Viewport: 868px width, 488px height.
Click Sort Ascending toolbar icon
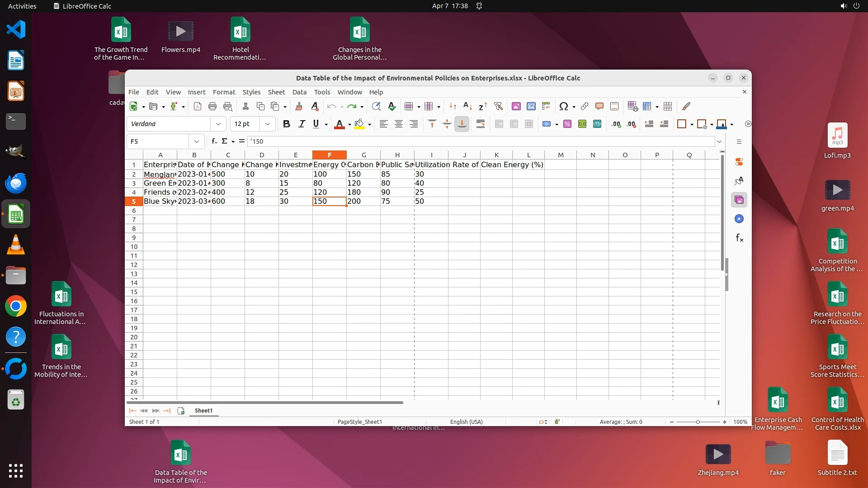pyautogui.click(x=467, y=107)
